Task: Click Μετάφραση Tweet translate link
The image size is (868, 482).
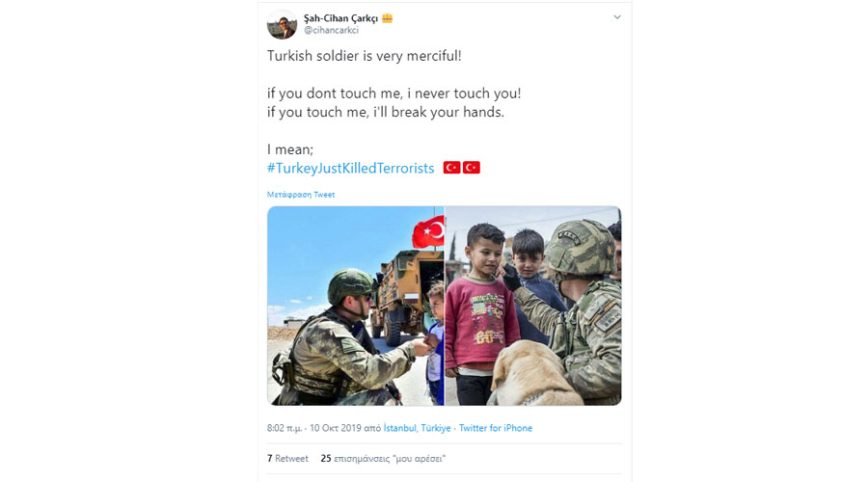Action: pos(301,195)
